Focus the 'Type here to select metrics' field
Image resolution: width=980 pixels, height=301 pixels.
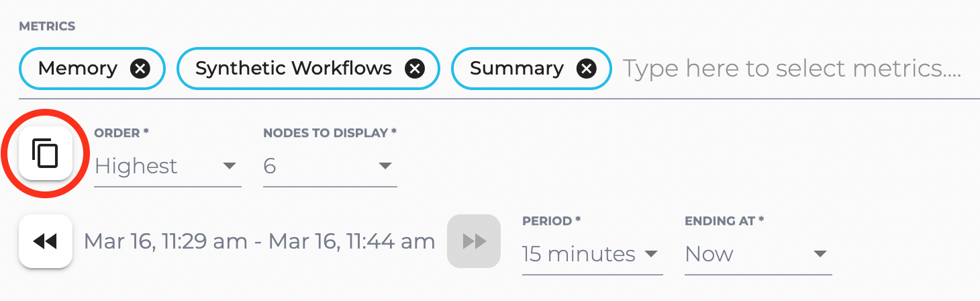[792, 69]
